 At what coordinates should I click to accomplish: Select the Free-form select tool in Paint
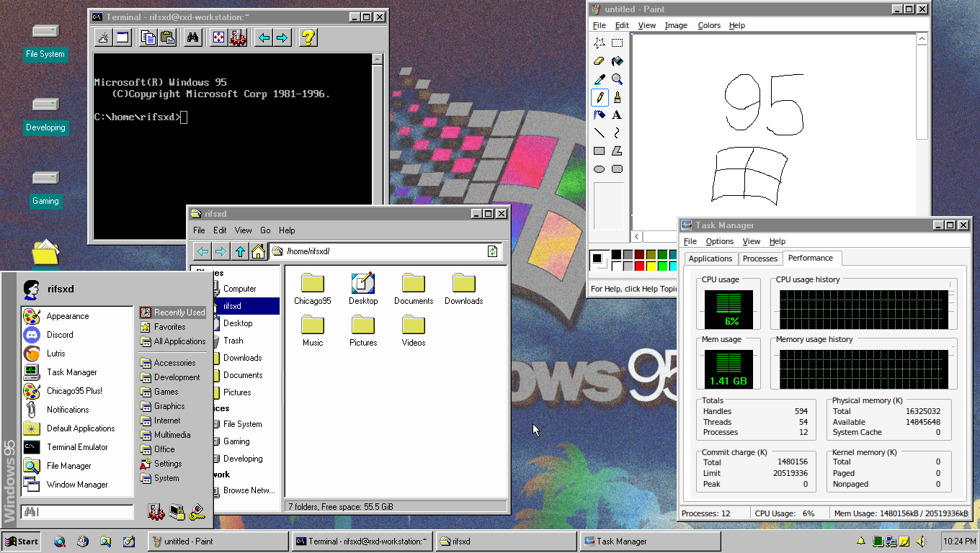600,43
